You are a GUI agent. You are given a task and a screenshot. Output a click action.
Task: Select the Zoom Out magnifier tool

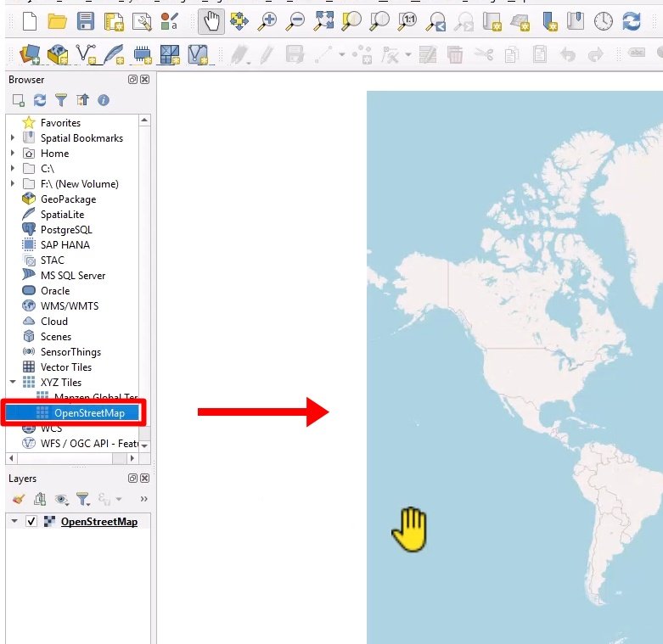coord(295,21)
